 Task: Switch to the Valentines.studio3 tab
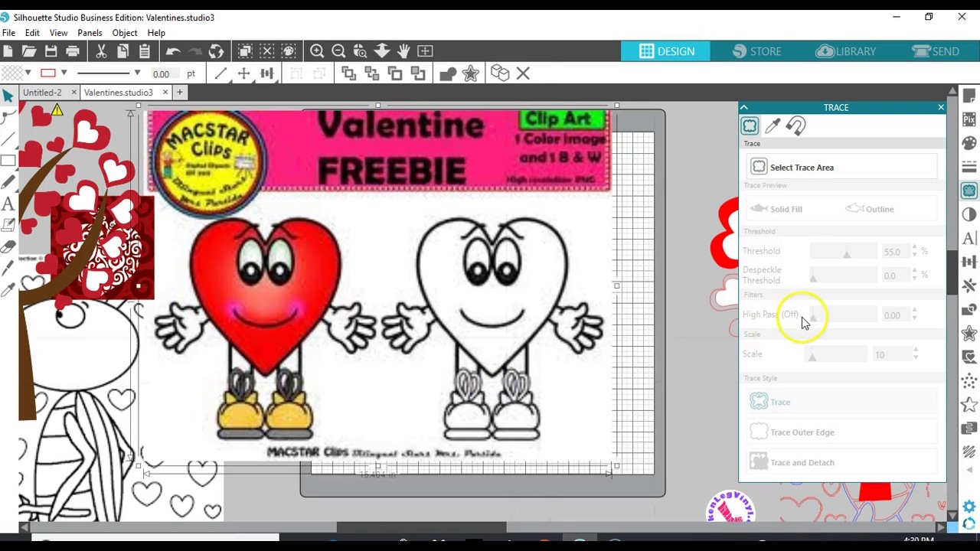119,93
